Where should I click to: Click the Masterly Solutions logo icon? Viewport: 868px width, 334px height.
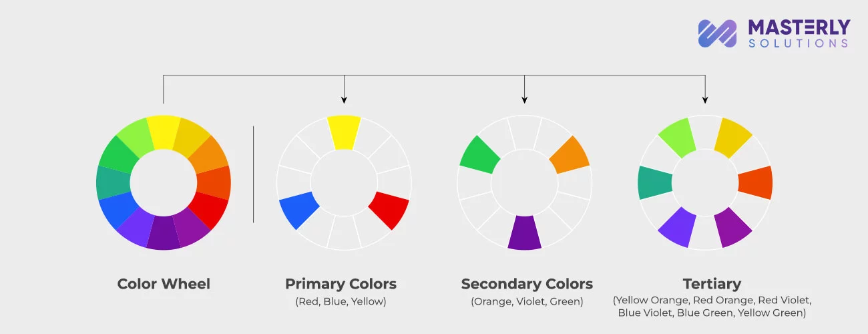click(717, 33)
